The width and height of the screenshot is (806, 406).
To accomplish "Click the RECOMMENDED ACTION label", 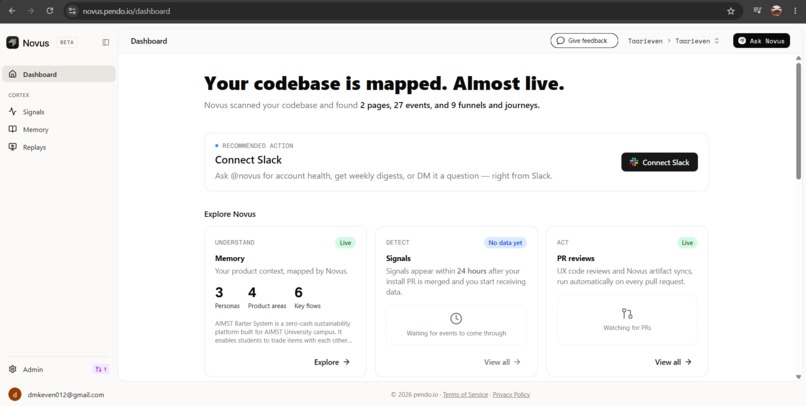I will [x=258, y=146].
